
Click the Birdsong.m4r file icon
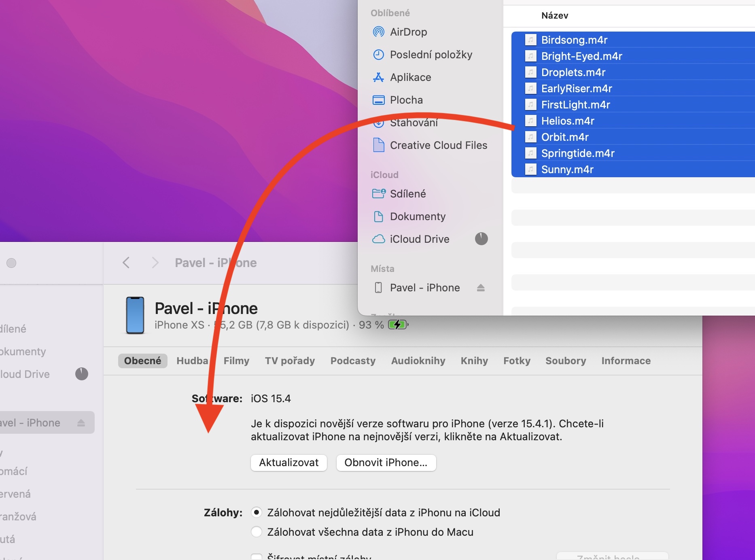tap(530, 40)
